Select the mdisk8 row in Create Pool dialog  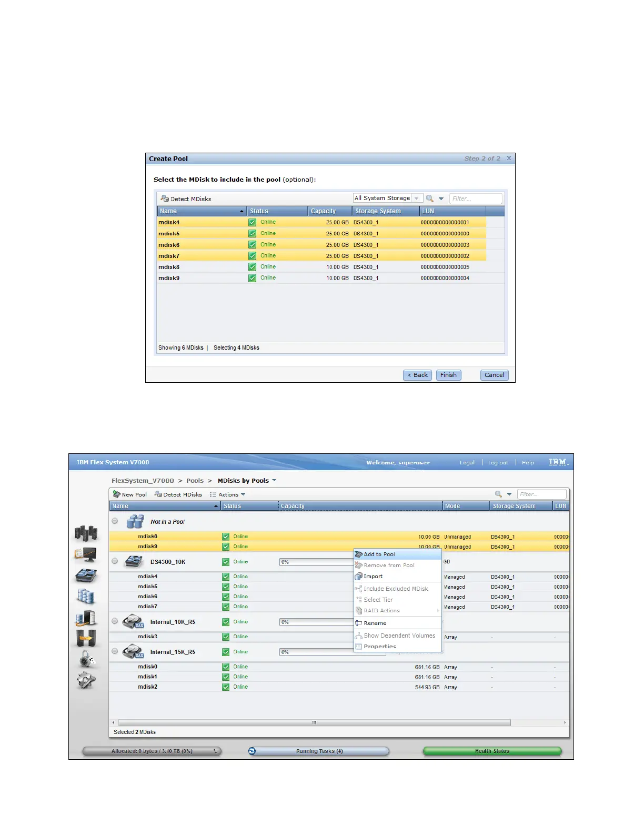tap(330, 267)
